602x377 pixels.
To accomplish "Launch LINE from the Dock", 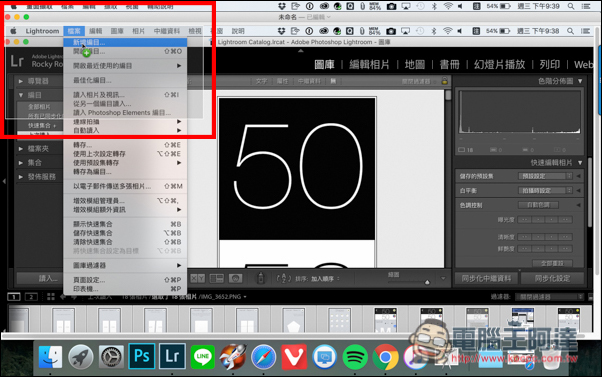I will [x=202, y=356].
